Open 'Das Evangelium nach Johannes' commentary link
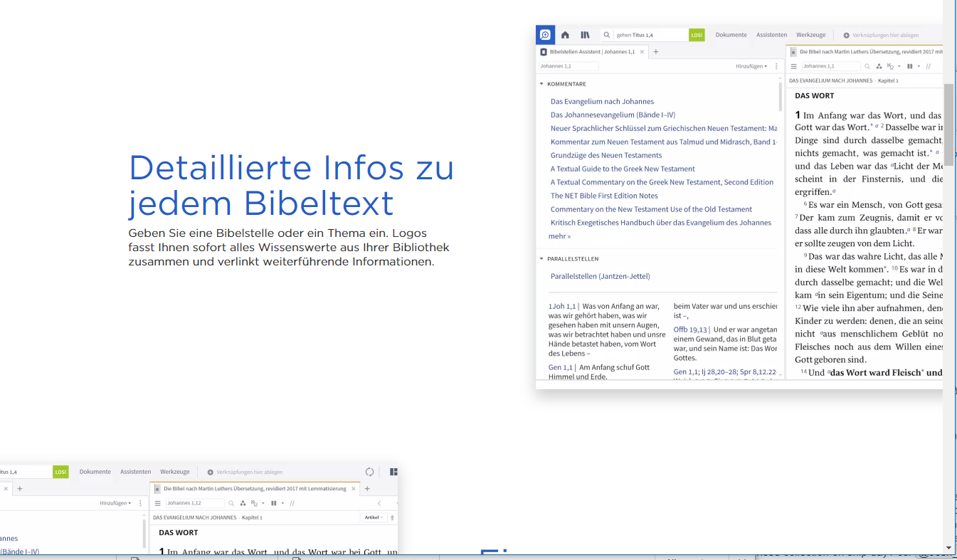 tap(602, 102)
